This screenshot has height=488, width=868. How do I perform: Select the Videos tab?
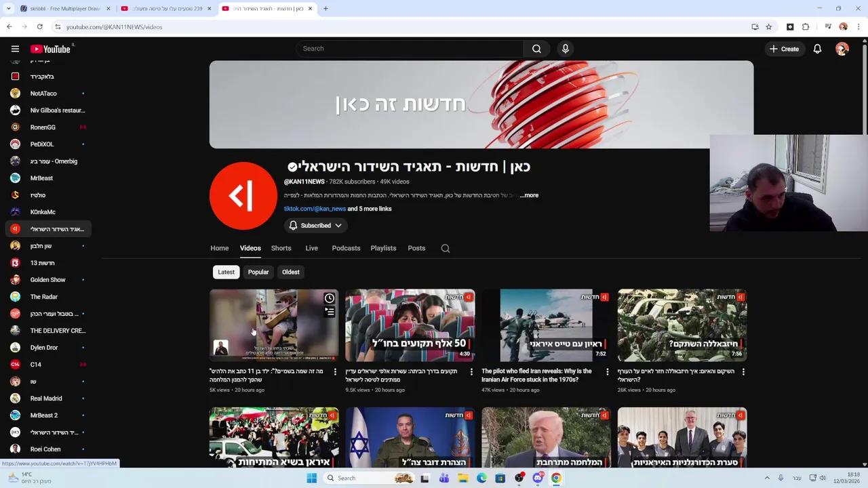250,248
